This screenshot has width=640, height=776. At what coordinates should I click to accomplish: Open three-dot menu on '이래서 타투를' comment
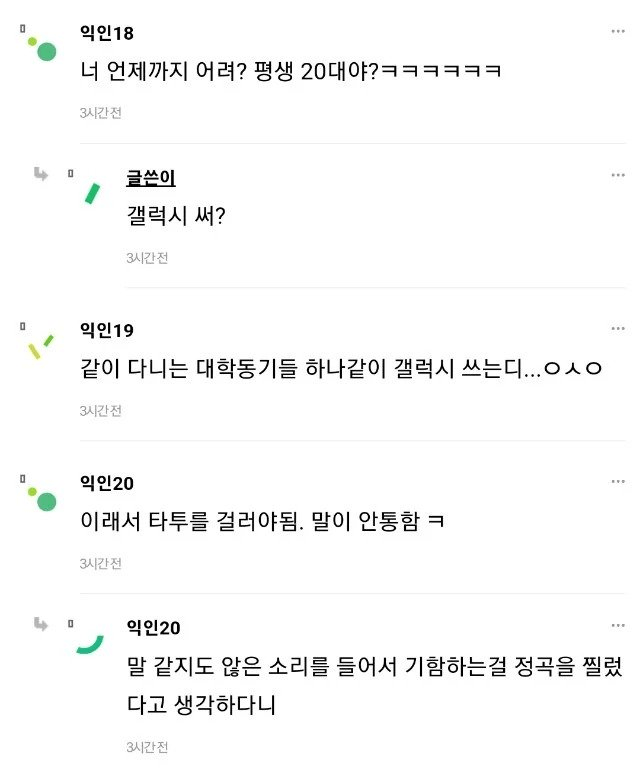618,481
